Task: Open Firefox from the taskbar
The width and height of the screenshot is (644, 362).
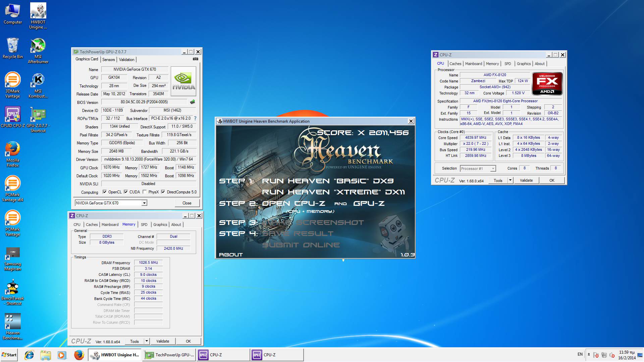Action: point(79,355)
